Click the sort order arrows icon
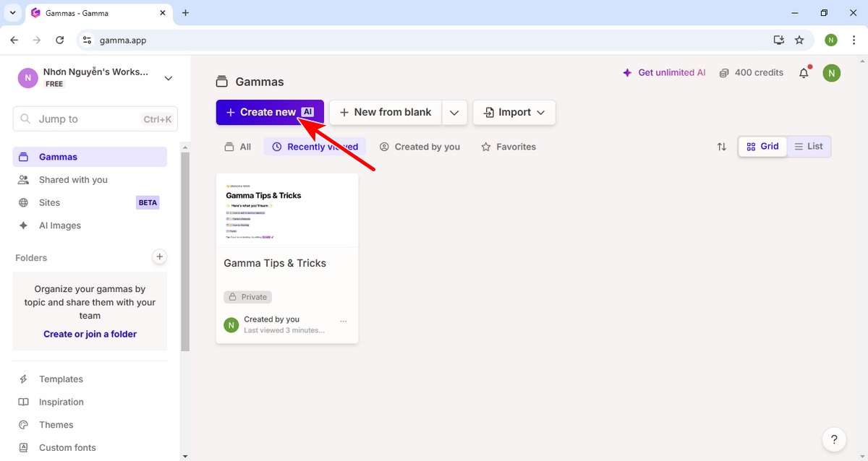868x461 pixels. tap(721, 147)
